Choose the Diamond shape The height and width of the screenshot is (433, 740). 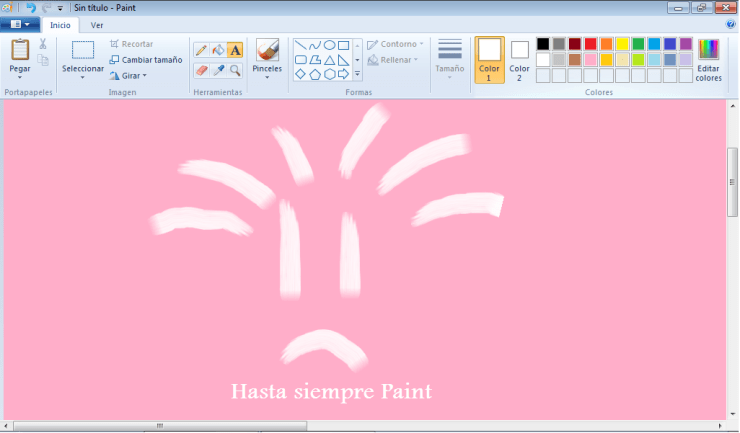301,74
